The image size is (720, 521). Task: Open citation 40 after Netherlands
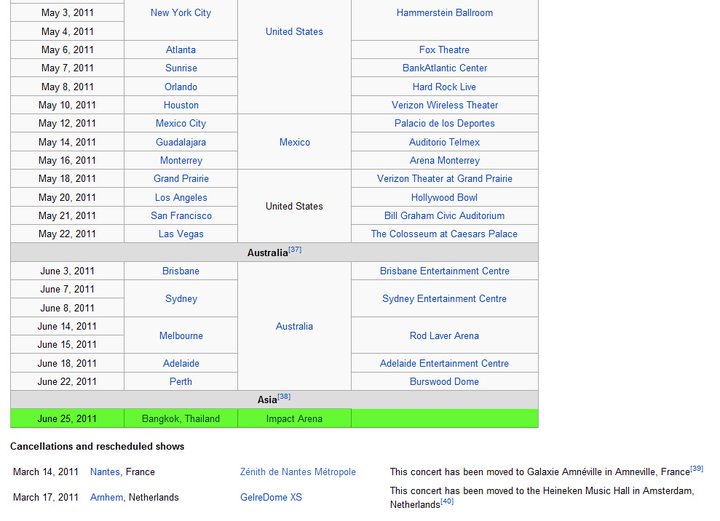[x=447, y=501]
